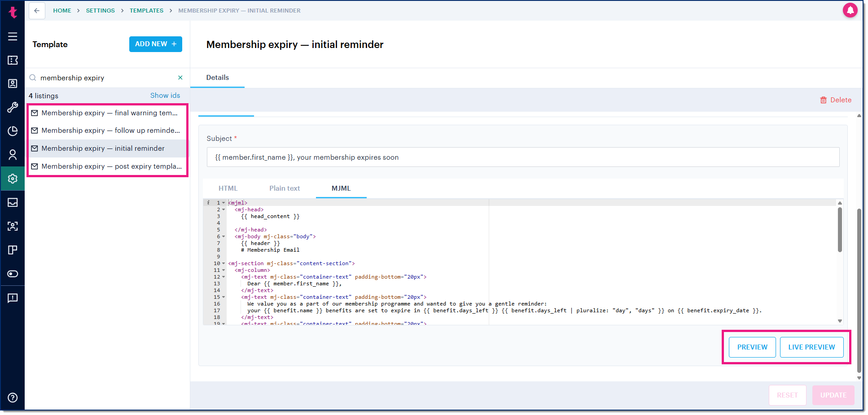The height and width of the screenshot is (415, 868).
Task: Click the app logo at top left
Action: click(13, 12)
